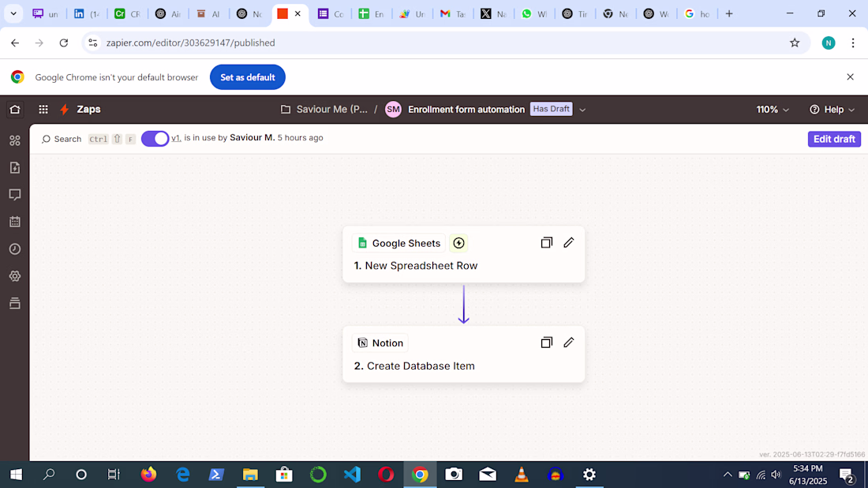The width and height of the screenshot is (868, 488).
Task: Click the volume icon in system tray
Action: click(776, 475)
